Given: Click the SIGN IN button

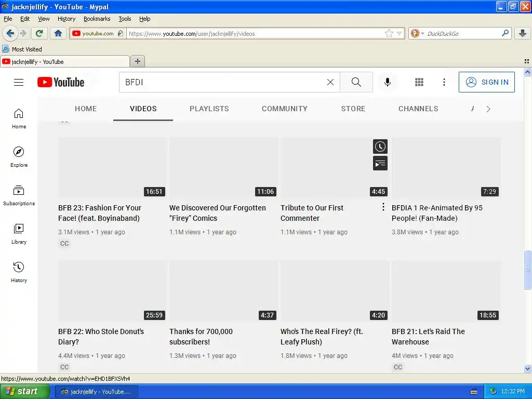Looking at the screenshot, I should coord(486,82).
